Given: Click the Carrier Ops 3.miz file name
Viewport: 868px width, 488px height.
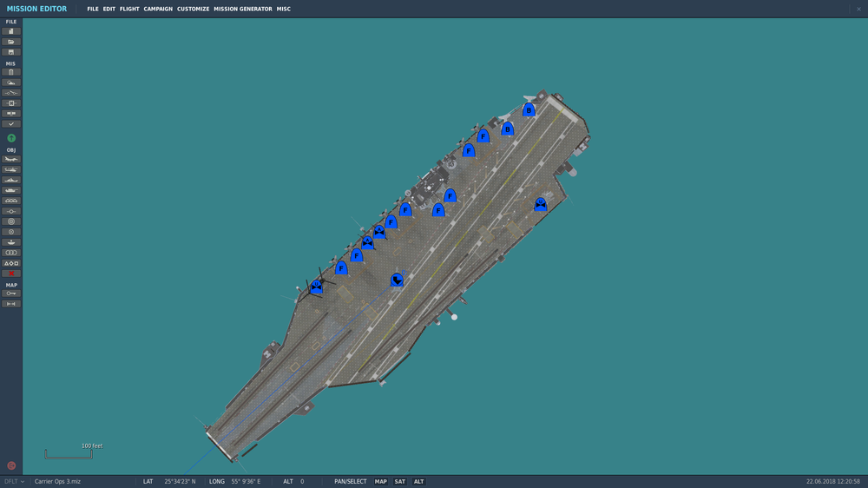Looking at the screenshot, I should (57, 481).
